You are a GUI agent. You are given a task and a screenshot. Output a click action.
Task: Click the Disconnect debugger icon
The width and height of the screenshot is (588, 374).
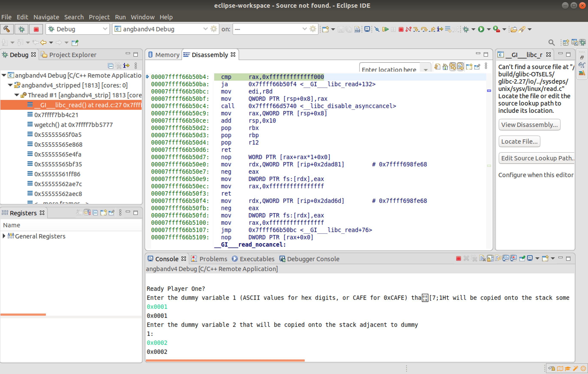coord(409,29)
